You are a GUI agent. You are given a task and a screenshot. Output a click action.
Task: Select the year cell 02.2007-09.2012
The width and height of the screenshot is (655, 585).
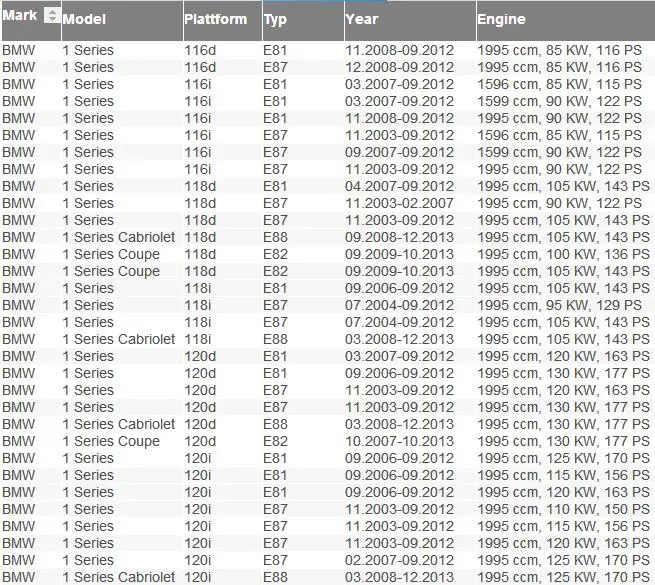[399, 560]
